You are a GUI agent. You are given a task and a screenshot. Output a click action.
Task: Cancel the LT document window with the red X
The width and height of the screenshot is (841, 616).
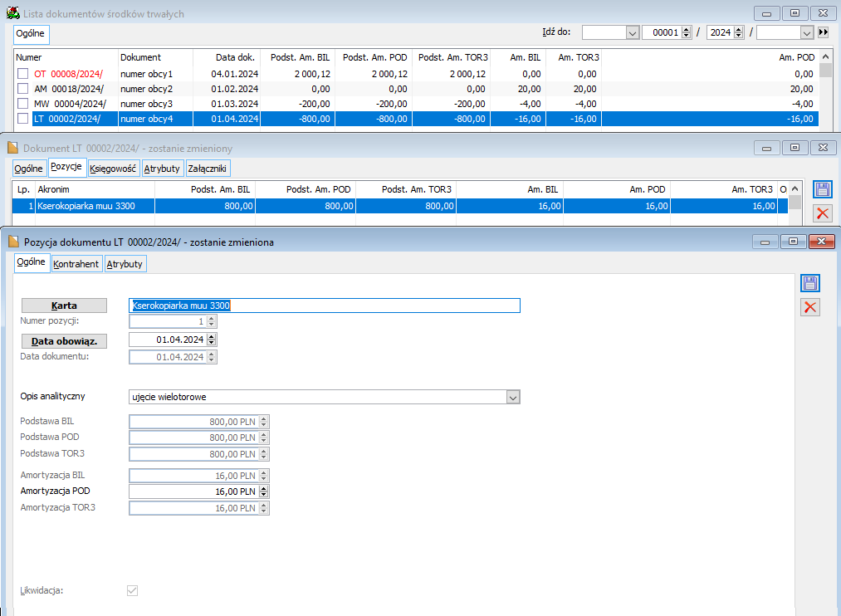pos(822,213)
